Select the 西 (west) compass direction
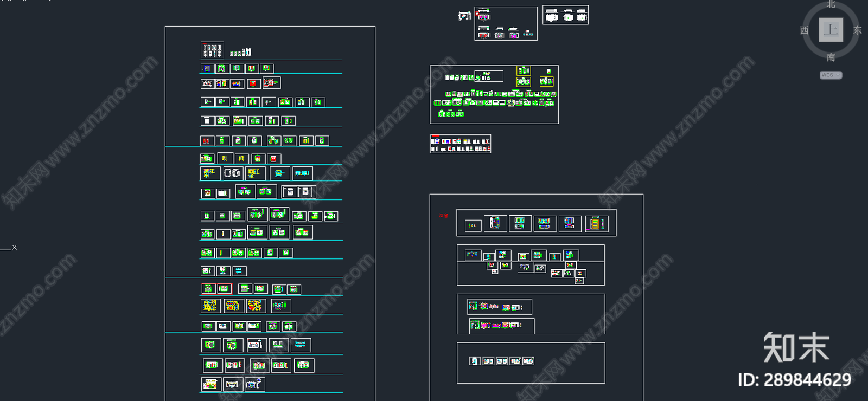 click(805, 30)
